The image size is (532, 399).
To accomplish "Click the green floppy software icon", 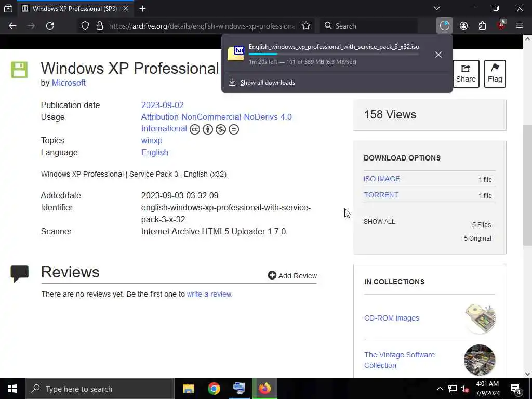I will (19, 70).
